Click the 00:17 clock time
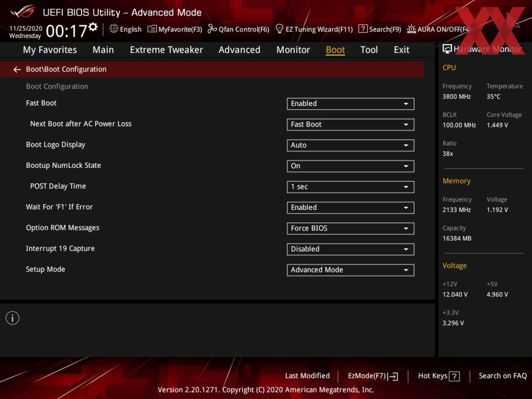The width and height of the screenshot is (532, 399). (x=66, y=31)
